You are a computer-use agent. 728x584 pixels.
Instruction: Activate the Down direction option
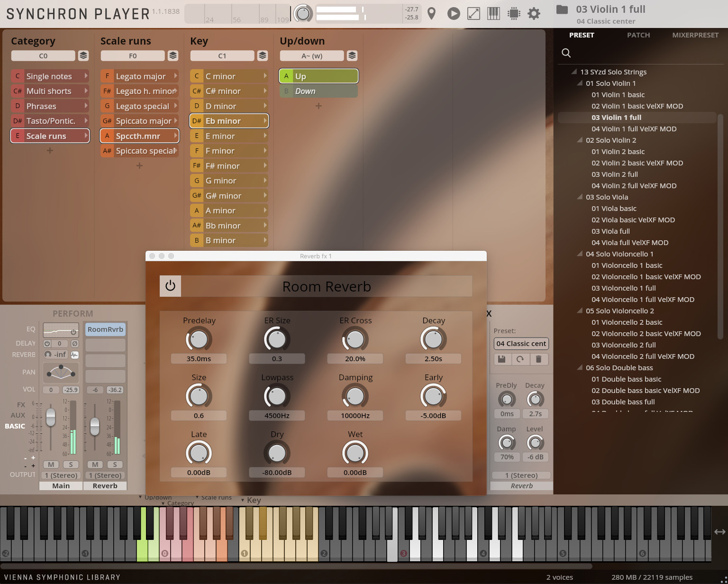318,91
